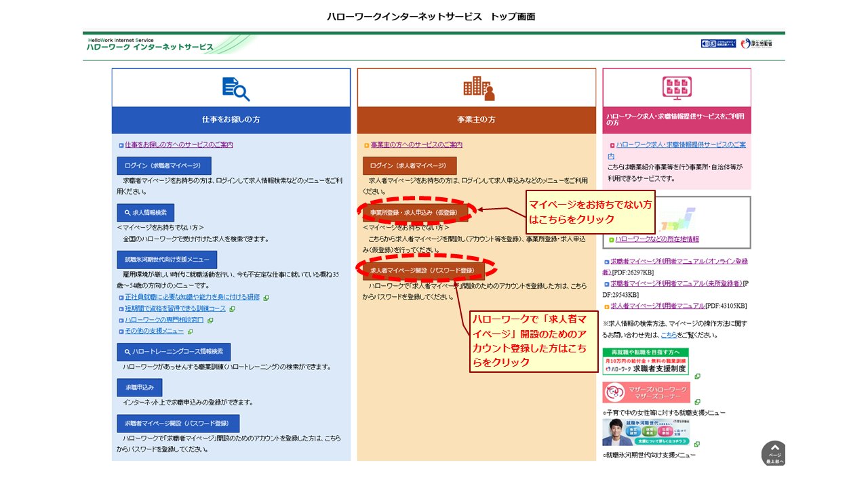Click the information-service monitor icon
The height and width of the screenshot is (488, 868).
[676, 87]
